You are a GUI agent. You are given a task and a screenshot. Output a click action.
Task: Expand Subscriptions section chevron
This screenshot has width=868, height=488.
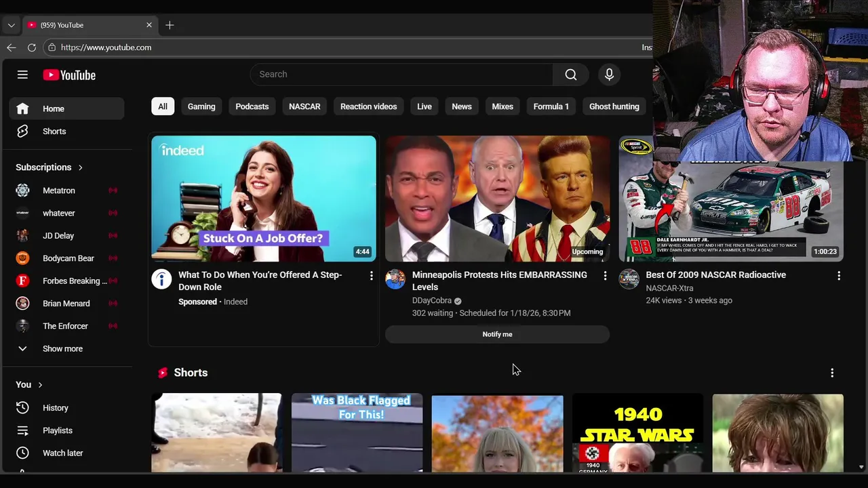80,167
